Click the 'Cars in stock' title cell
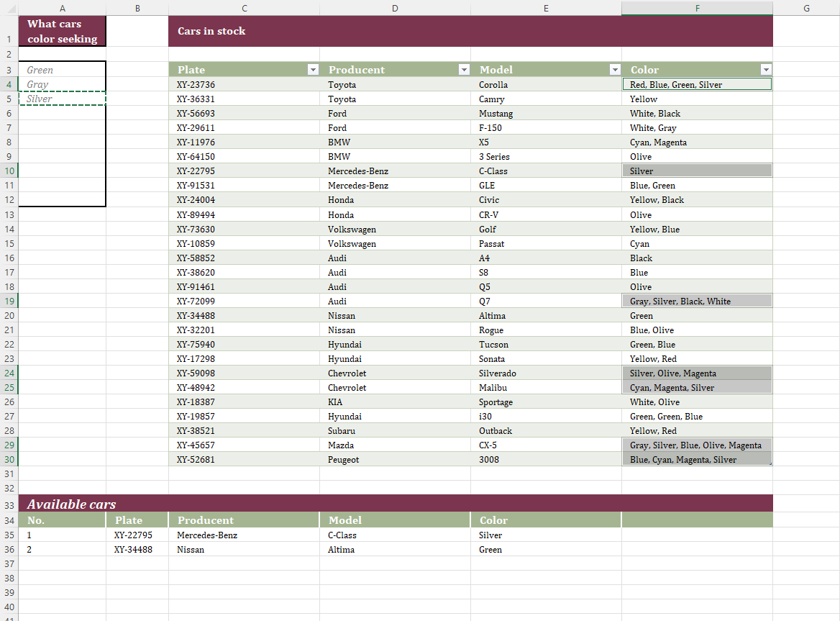Screen dimensions: 840x621 470,31
